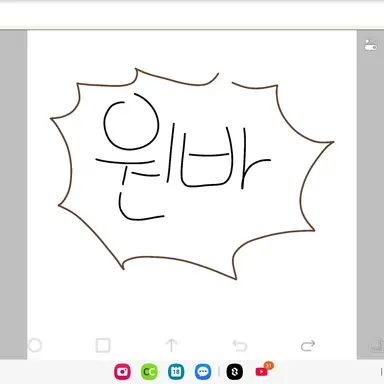Screen dimensions: 384x384
Task: Open YouTube app with notification badge
Action: (x=263, y=370)
